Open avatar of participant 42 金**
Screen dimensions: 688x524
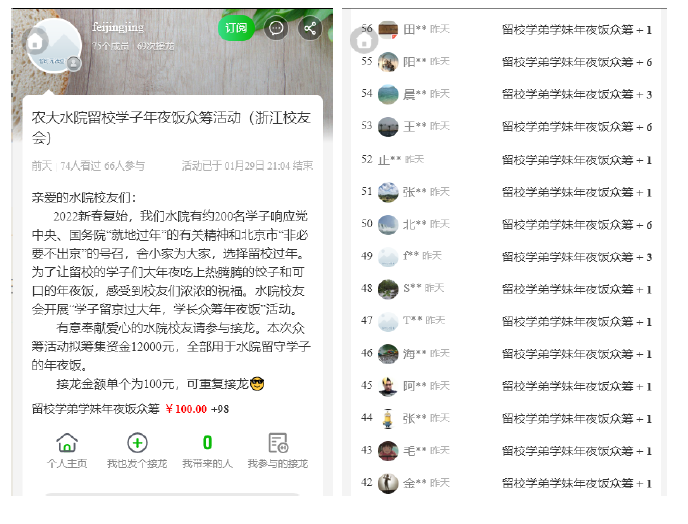pyautogui.click(x=388, y=483)
